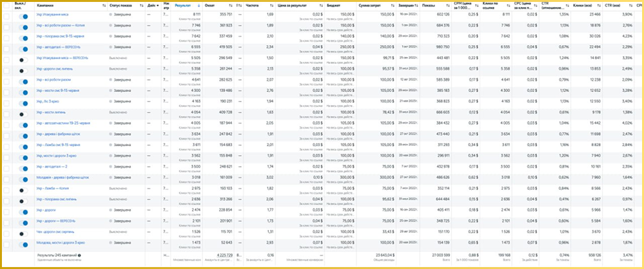Turn on Чех -дороги смс серпень toggle
644x269 pixels.
pyautogui.click(x=23, y=234)
